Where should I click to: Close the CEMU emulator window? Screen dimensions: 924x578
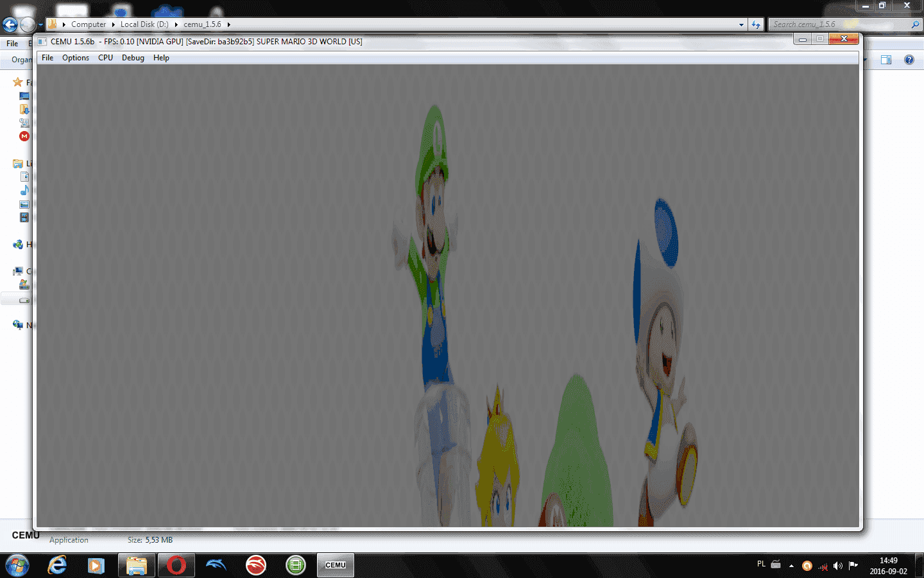[844, 39]
